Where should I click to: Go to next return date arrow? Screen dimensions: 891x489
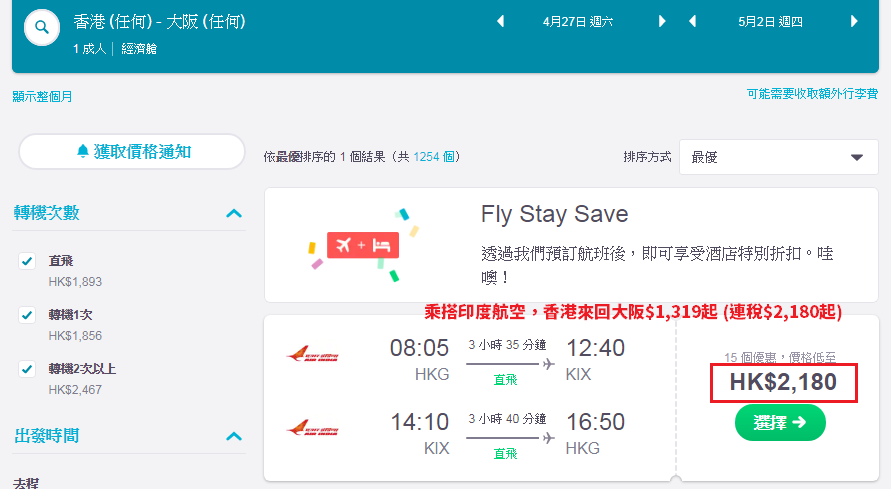853,22
